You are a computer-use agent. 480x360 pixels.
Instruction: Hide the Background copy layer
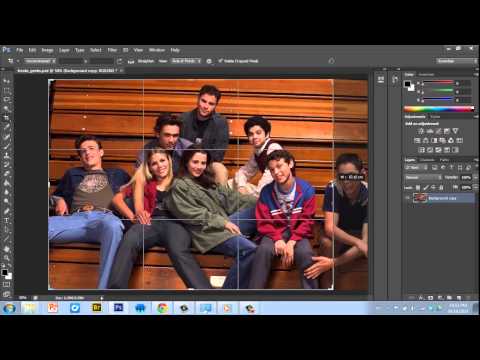pyautogui.click(x=408, y=198)
